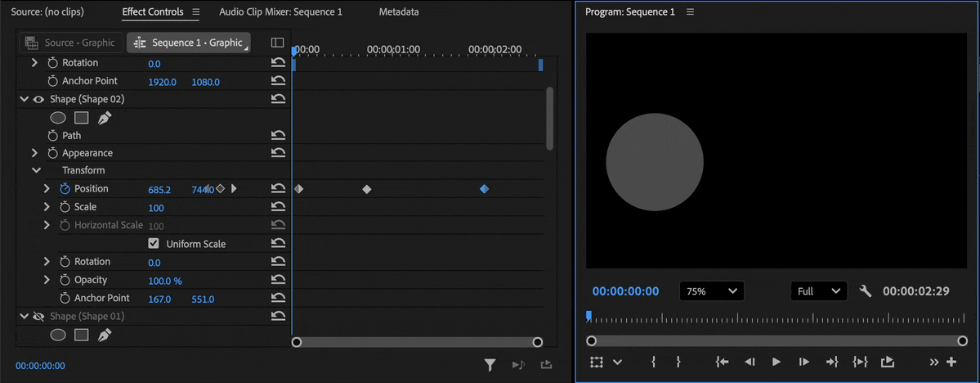The image size is (980, 383).
Task: Click the export icon in Effect Controls
Action: 546,365
